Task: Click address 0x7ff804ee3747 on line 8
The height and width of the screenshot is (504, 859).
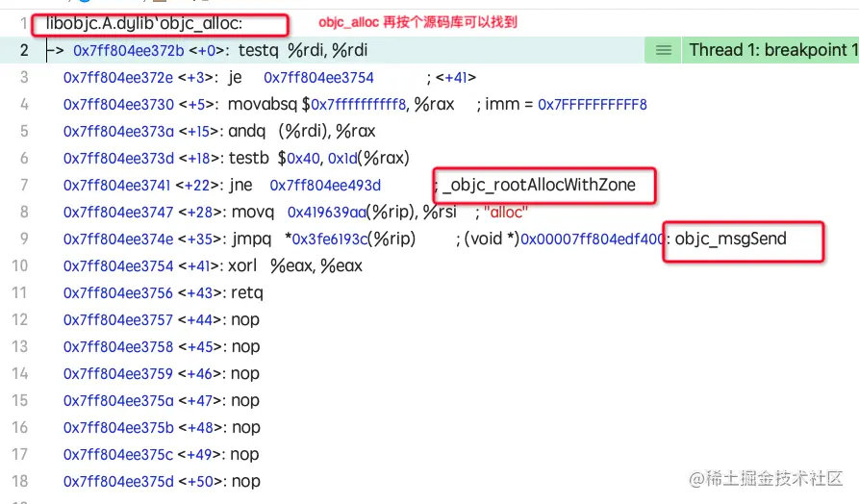Action: click(x=118, y=212)
